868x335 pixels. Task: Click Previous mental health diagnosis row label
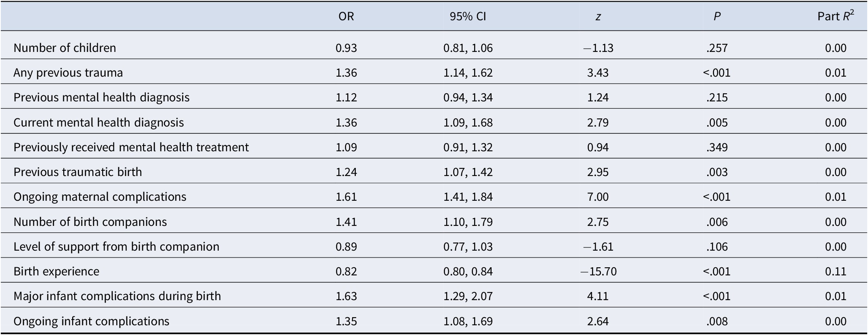coord(101,97)
